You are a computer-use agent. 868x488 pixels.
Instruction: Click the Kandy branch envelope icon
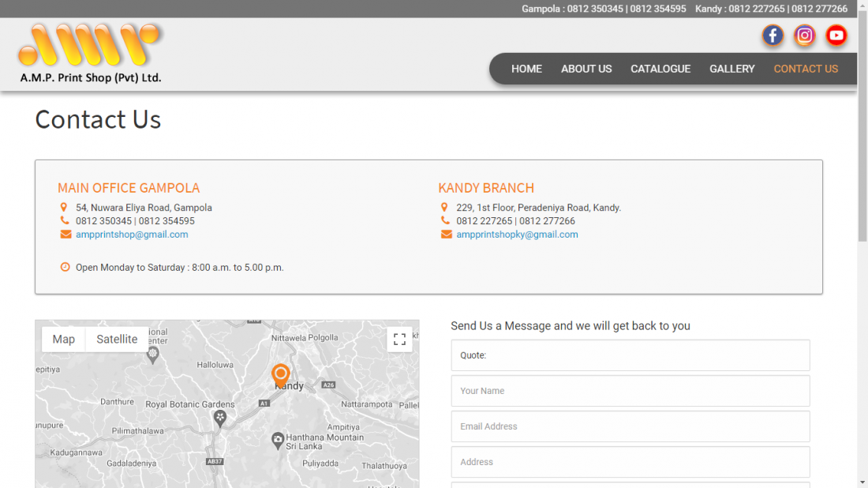(446, 235)
